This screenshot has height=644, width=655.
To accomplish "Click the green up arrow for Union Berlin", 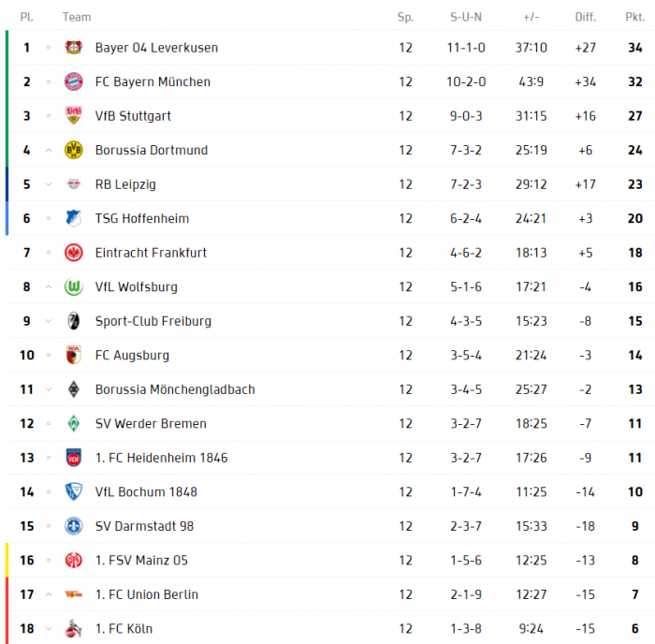I will (x=49, y=594).
